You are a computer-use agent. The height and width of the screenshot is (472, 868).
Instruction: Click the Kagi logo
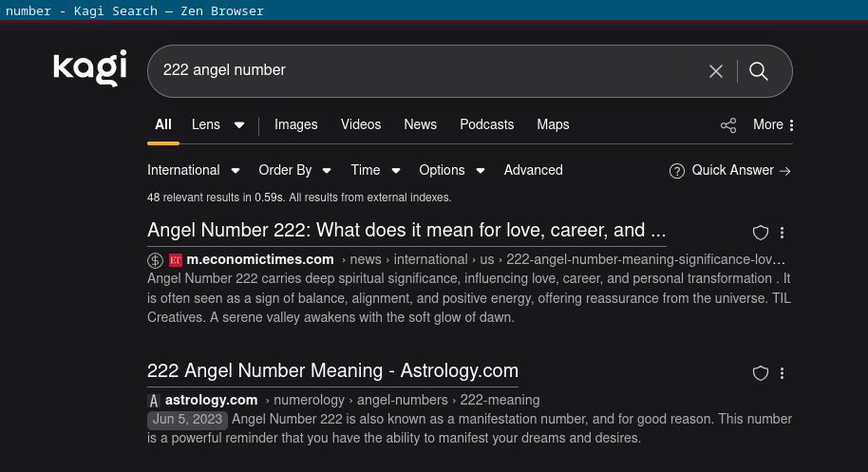point(90,68)
